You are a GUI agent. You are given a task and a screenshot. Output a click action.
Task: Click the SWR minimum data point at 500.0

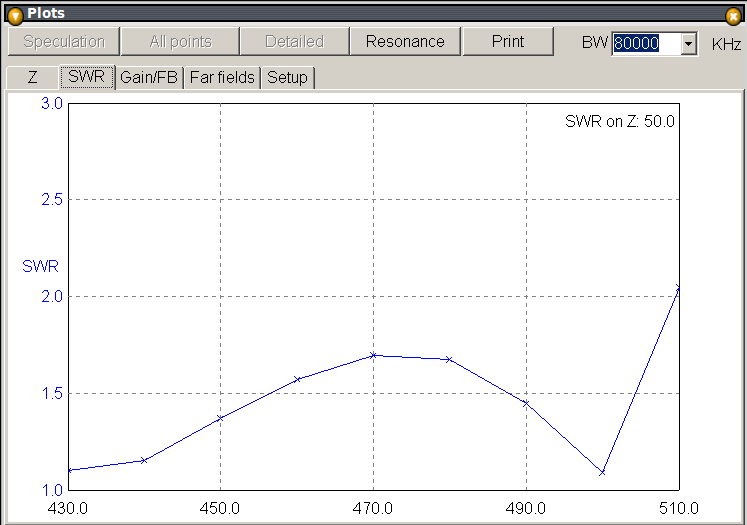(603, 472)
